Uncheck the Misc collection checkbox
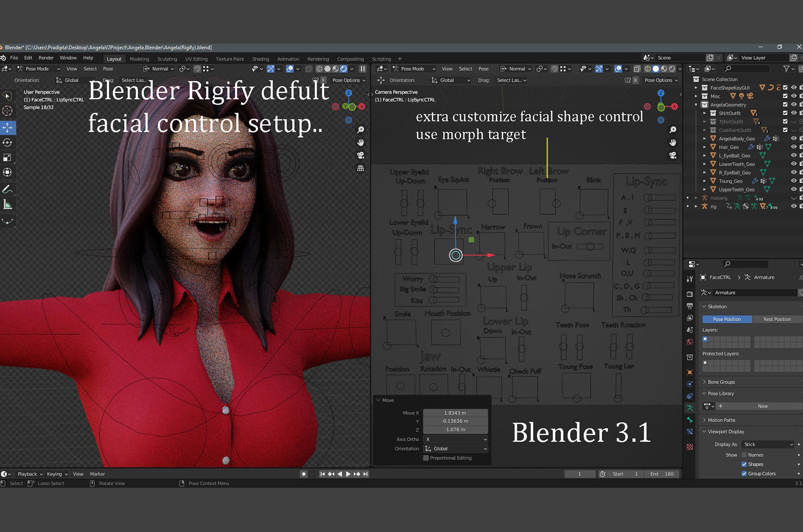 tap(785, 96)
